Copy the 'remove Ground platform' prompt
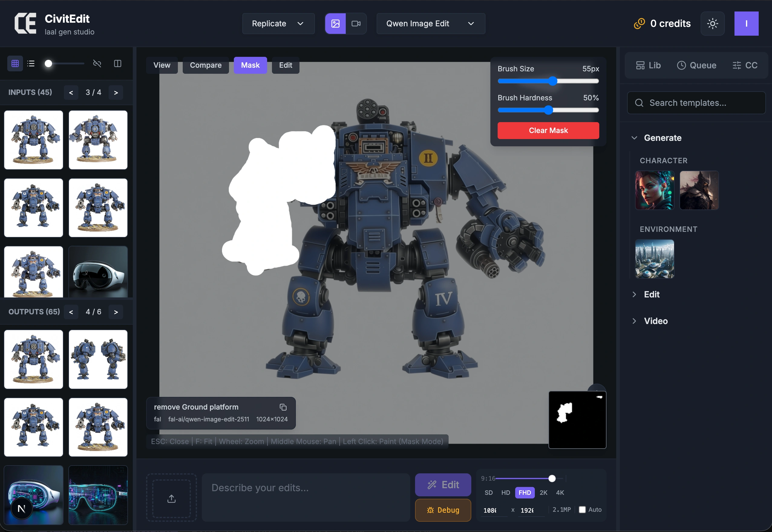Image resolution: width=772 pixels, height=532 pixels. tap(283, 407)
